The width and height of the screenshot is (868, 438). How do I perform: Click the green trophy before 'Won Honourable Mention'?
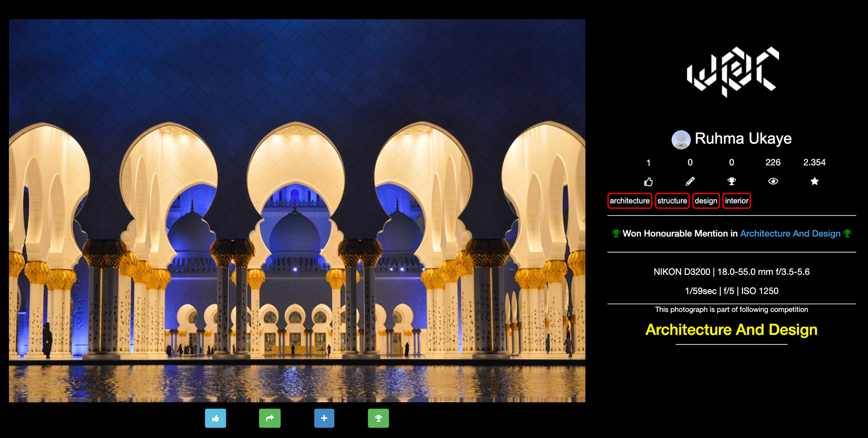[x=616, y=234]
